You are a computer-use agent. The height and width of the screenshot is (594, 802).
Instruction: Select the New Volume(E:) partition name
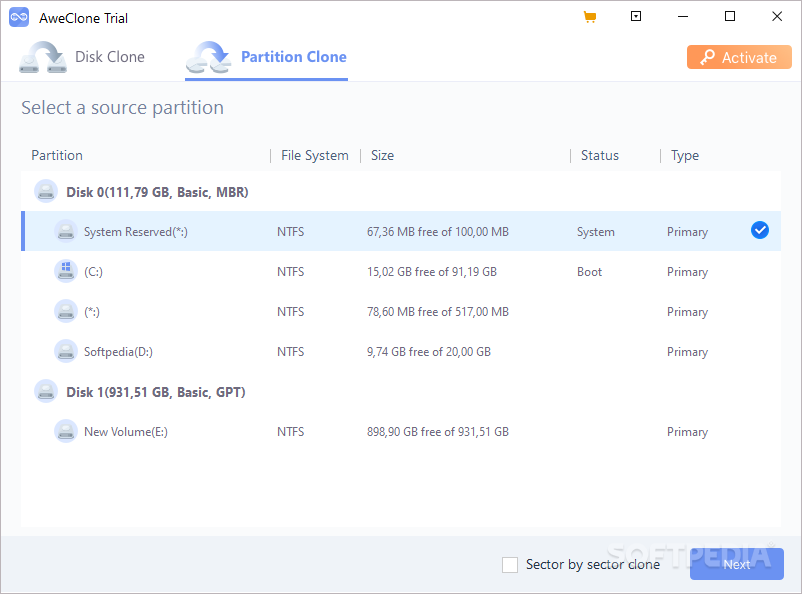pos(126,432)
